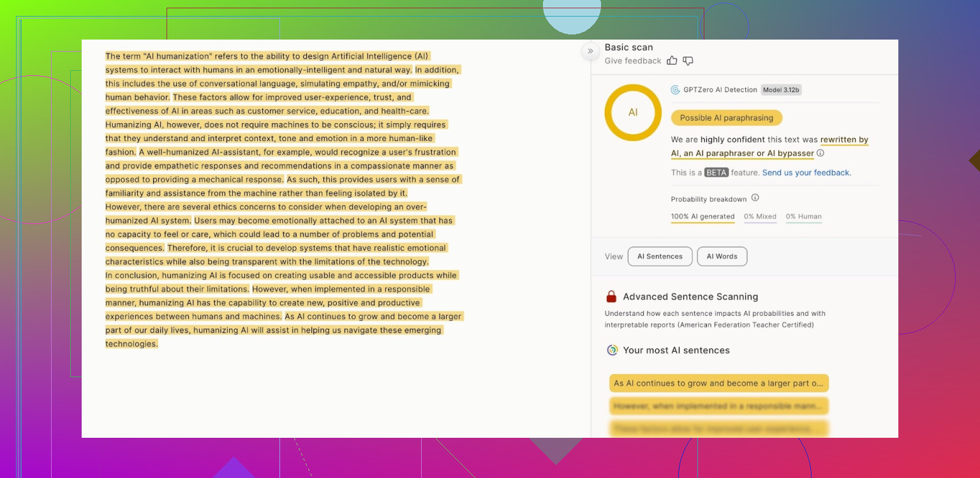
Task: Click the Possible AI paraphrasing badge
Action: click(726, 118)
